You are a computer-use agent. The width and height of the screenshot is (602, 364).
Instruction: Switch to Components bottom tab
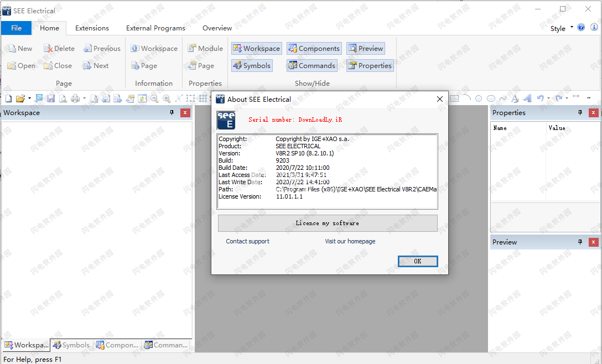(117, 345)
